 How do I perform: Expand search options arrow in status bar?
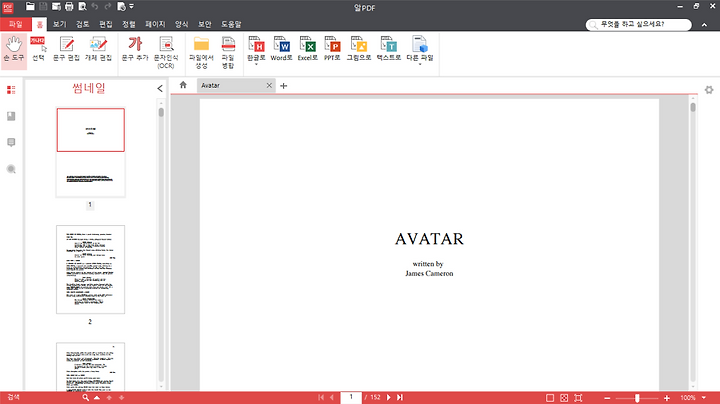97,398
